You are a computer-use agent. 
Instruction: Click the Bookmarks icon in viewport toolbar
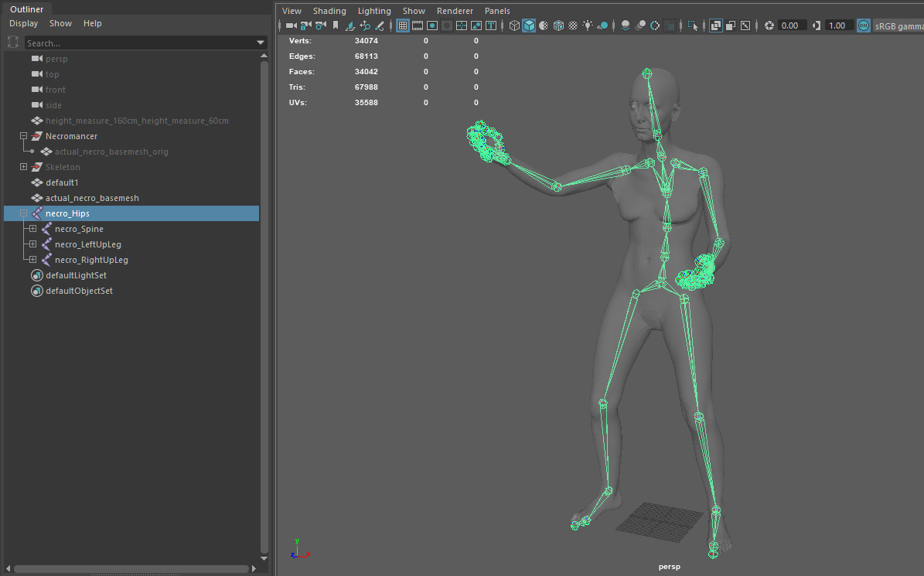[335, 26]
